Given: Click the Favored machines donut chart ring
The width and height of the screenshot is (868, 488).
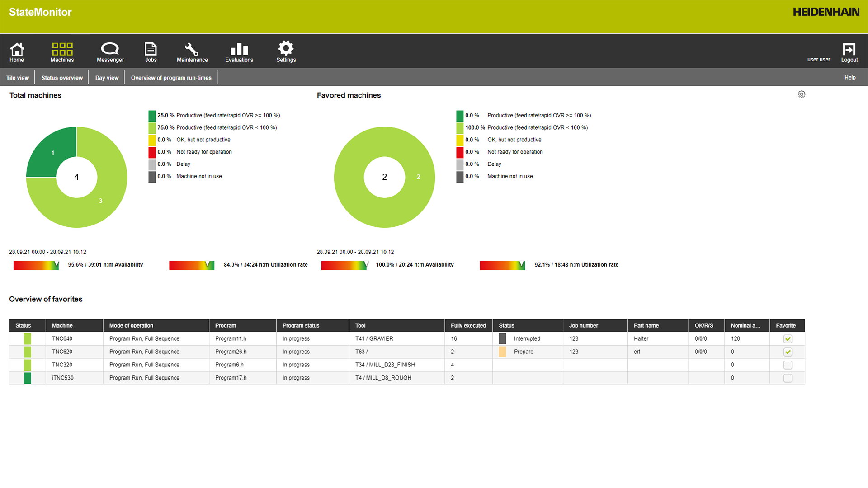Looking at the screenshot, I should click(x=418, y=177).
